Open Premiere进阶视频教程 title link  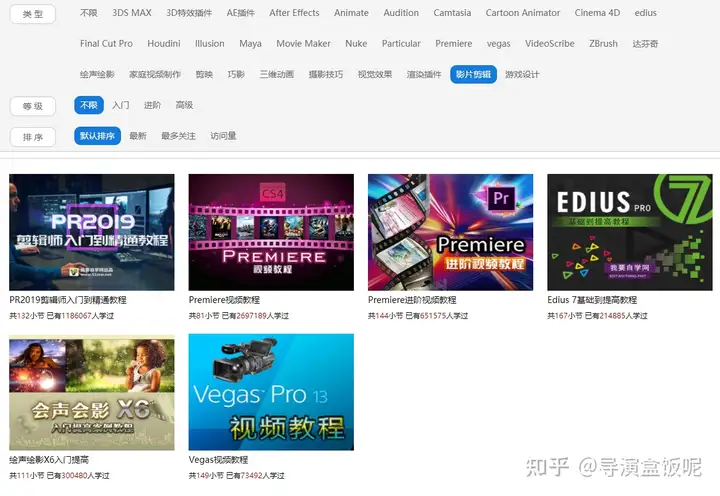tap(412, 300)
